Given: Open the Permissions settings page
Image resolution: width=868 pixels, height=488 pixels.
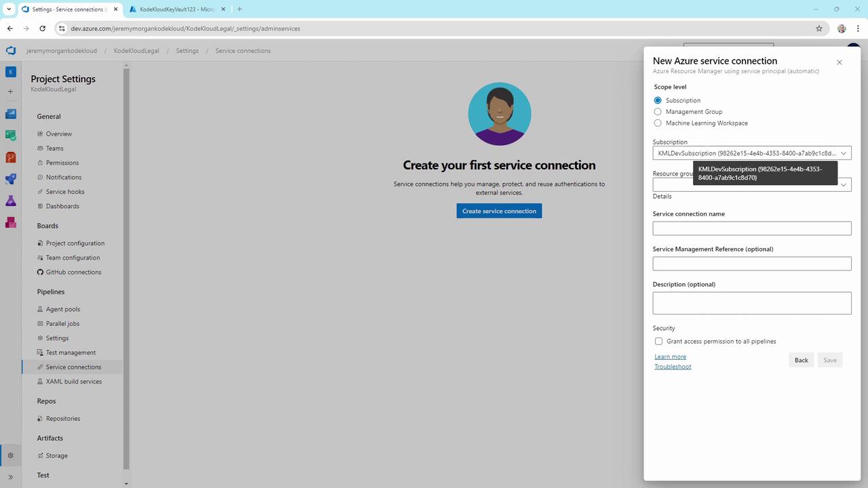Looking at the screenshot, I should click(x=62, y=163).
